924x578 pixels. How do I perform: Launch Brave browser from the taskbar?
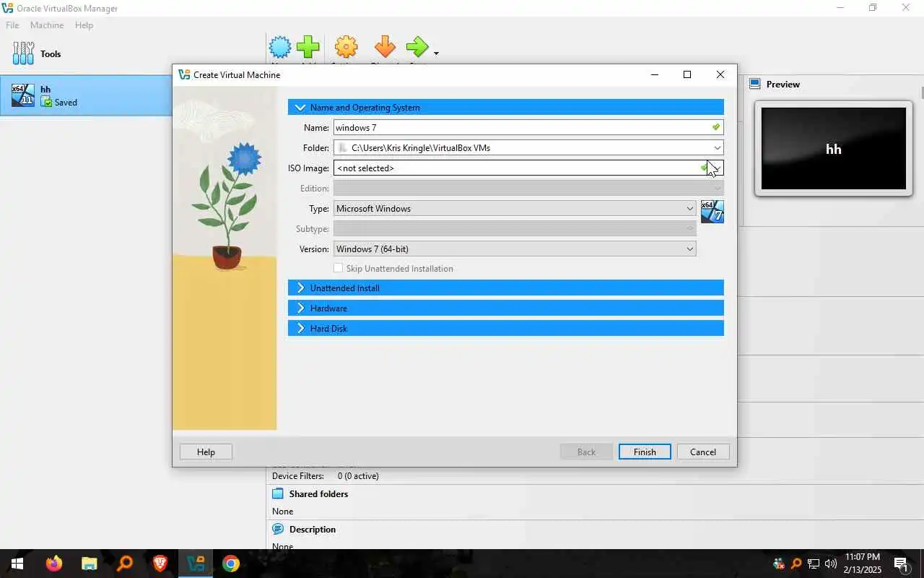[x=160, y=564]
